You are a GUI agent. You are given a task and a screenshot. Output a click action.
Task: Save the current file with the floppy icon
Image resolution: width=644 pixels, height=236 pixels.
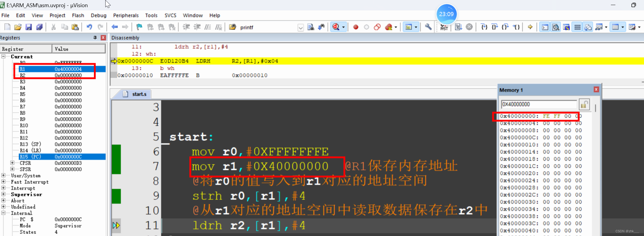(x=29, y=27)
